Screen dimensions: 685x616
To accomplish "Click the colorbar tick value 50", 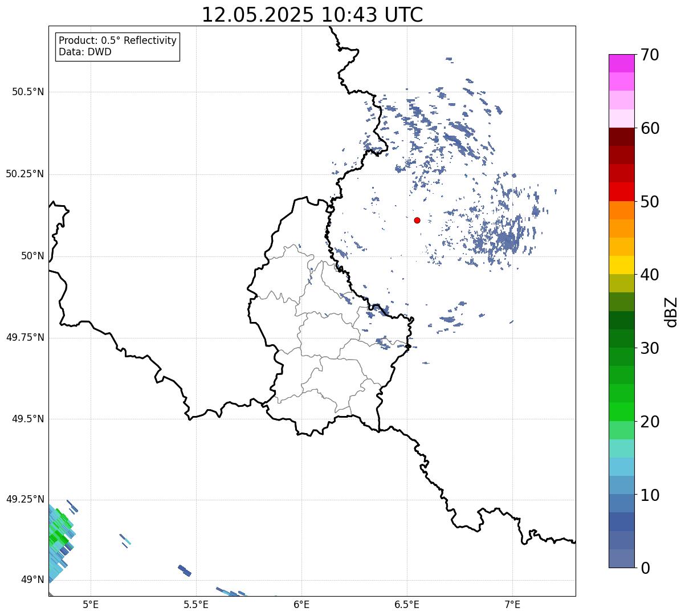I will [x=650, y=202].
